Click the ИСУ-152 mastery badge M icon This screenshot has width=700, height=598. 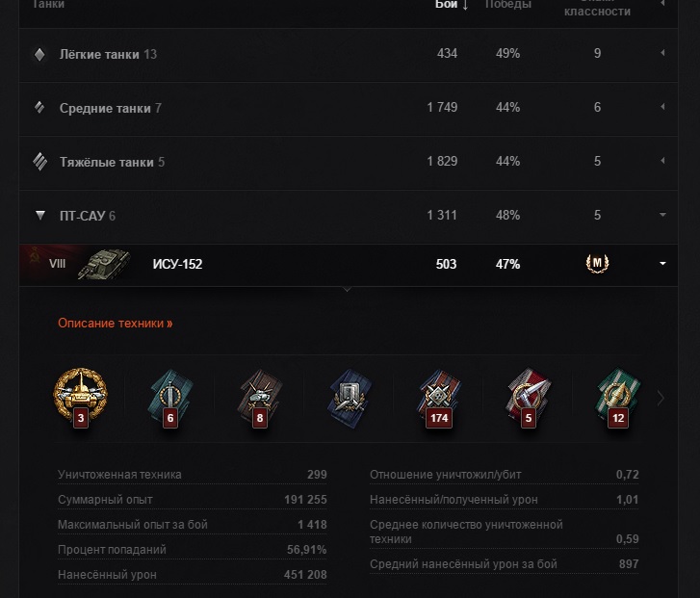point(597,264)
